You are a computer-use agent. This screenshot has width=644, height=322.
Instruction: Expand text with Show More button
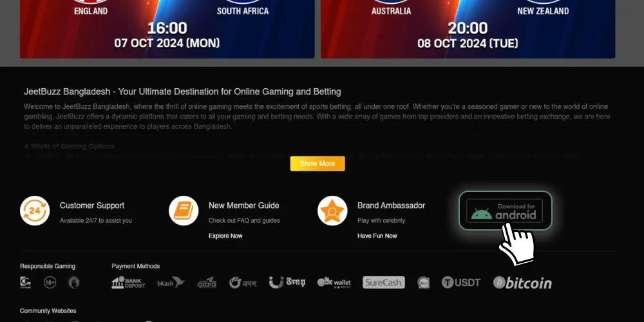pos(317,164)
